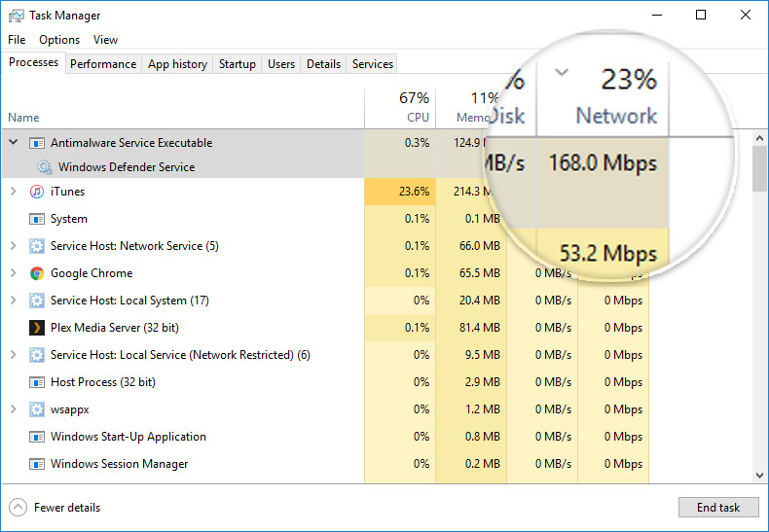Switch to the Users tab
Screen dimensions: 769x532
[281, 64]
